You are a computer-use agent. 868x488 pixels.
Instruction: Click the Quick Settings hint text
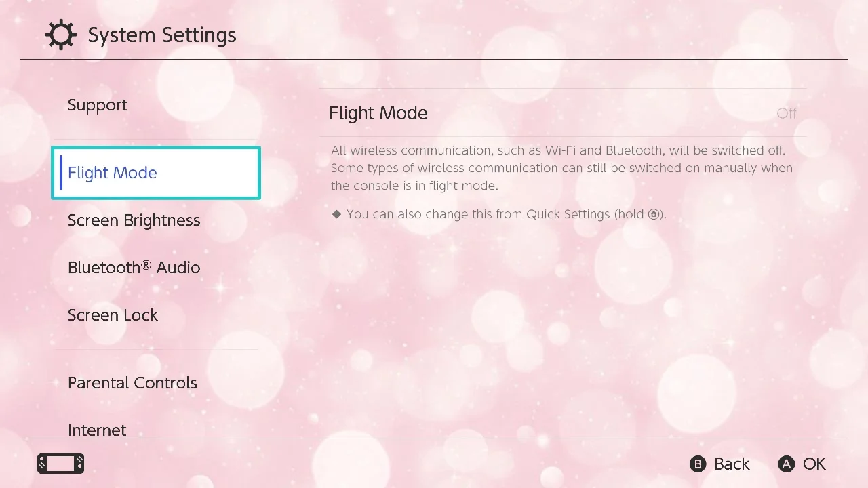click(x=507, y=215)
